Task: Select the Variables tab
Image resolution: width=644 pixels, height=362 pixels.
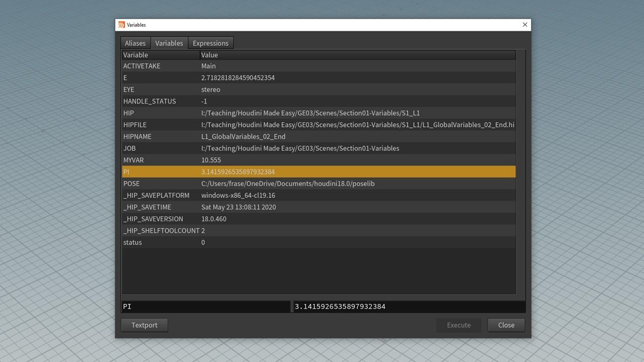Action: click(169, 43)
